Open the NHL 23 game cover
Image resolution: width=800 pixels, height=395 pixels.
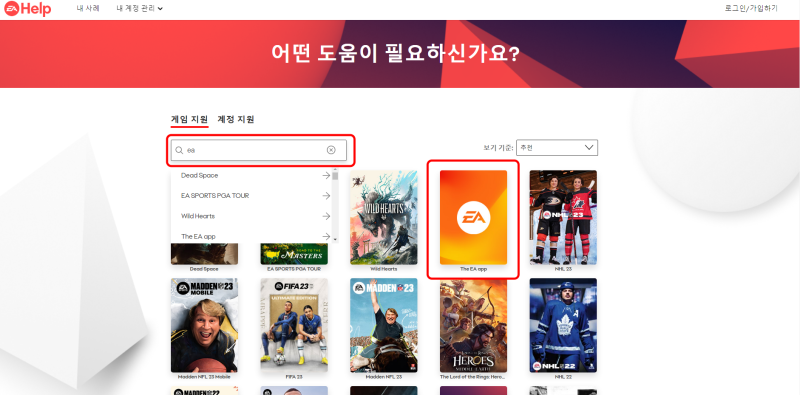coord(563,217)
